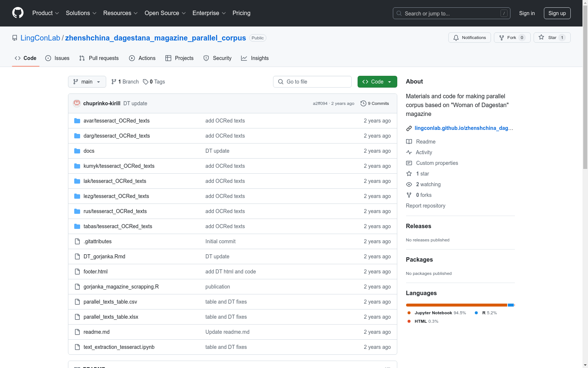Click the Sign up button
588x368 pixels.
click(x=557, y=13)
